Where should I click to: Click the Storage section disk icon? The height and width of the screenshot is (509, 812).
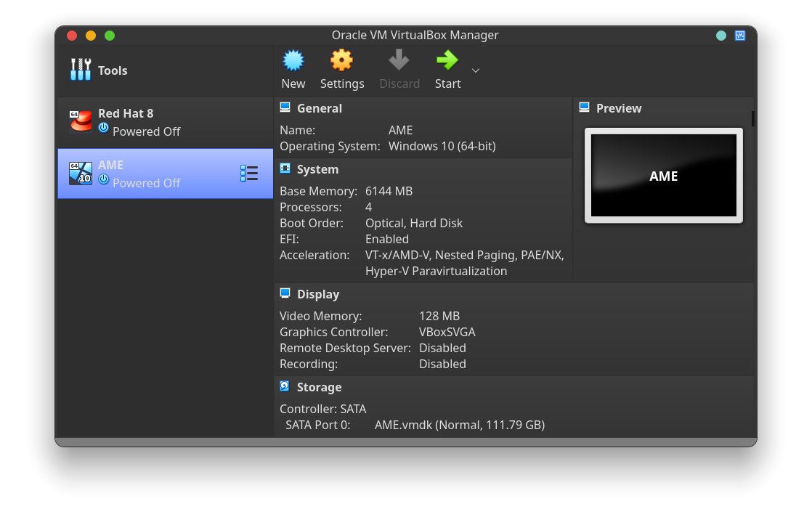(x=285, y=386)
